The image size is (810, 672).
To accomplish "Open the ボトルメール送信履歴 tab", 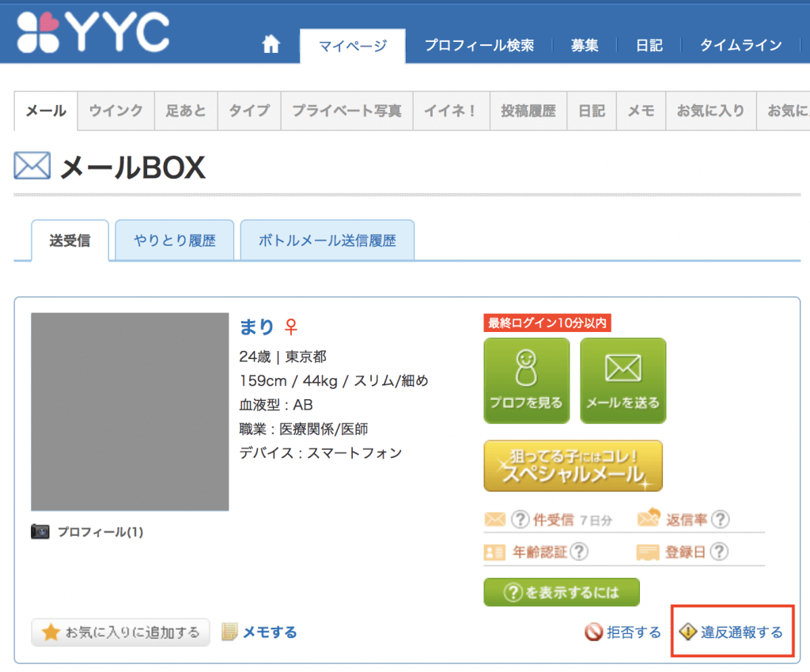I will [327, 240].
